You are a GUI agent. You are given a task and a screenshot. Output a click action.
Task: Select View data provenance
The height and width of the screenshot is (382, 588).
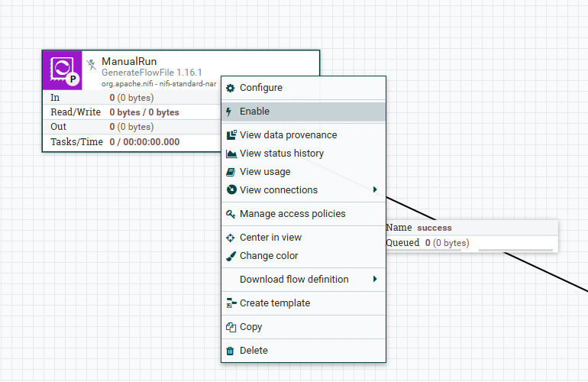point(303,134)
